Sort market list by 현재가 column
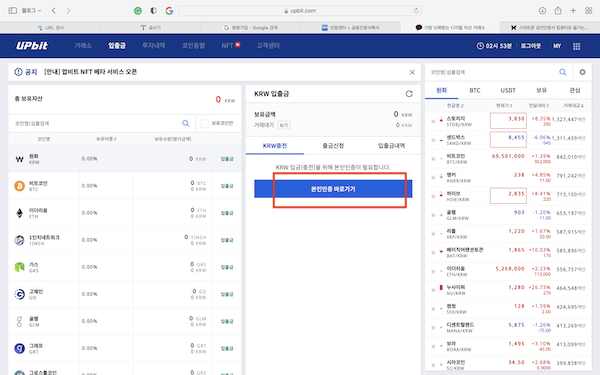The image size is (600, 375). point(504,106)
